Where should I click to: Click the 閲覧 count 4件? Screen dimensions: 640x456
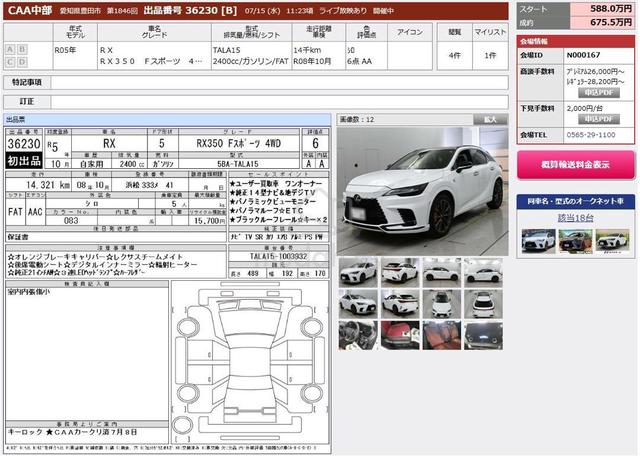click(455, 55)
